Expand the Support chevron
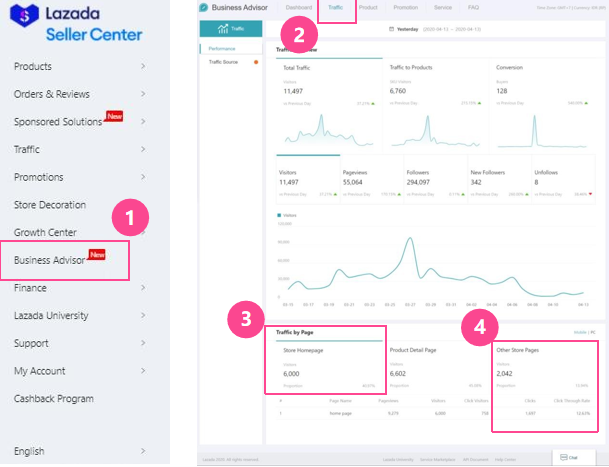Screen dimensions: 609x467 click(x=143, y=343)
